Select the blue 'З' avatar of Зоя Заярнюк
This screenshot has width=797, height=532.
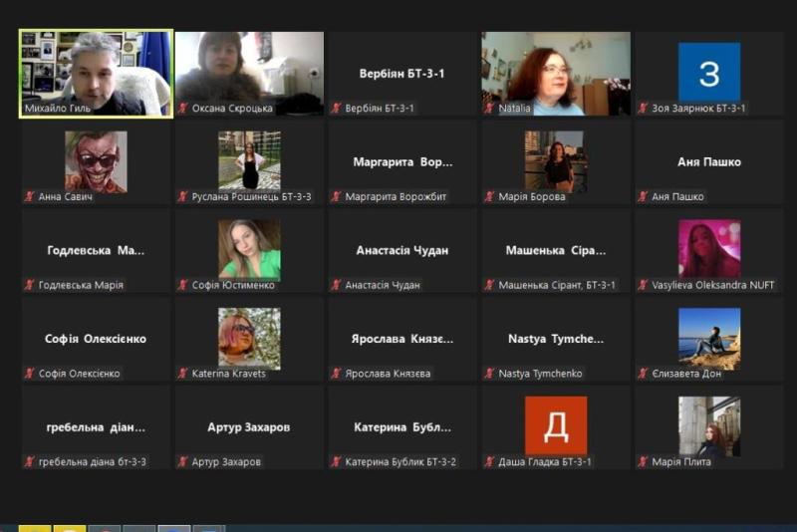[708, 72]
